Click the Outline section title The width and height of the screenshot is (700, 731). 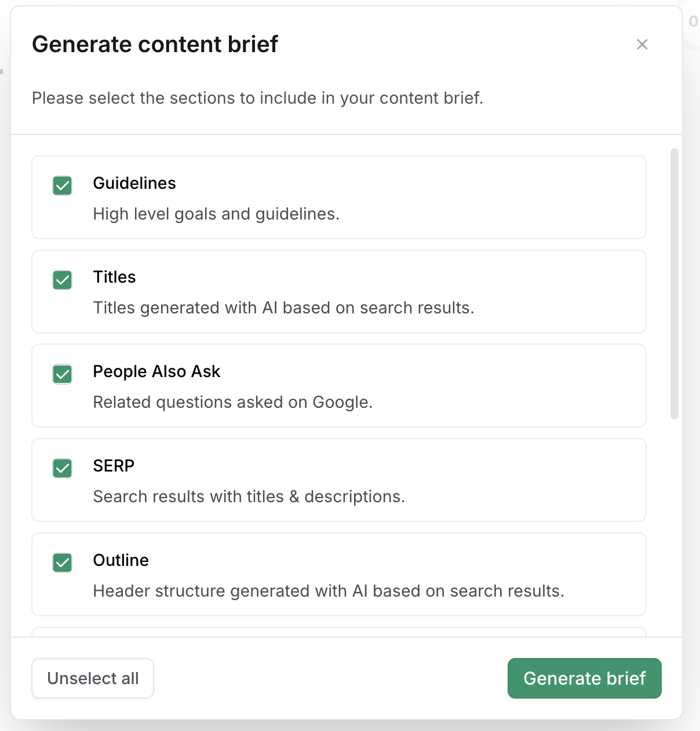point(121,560)
